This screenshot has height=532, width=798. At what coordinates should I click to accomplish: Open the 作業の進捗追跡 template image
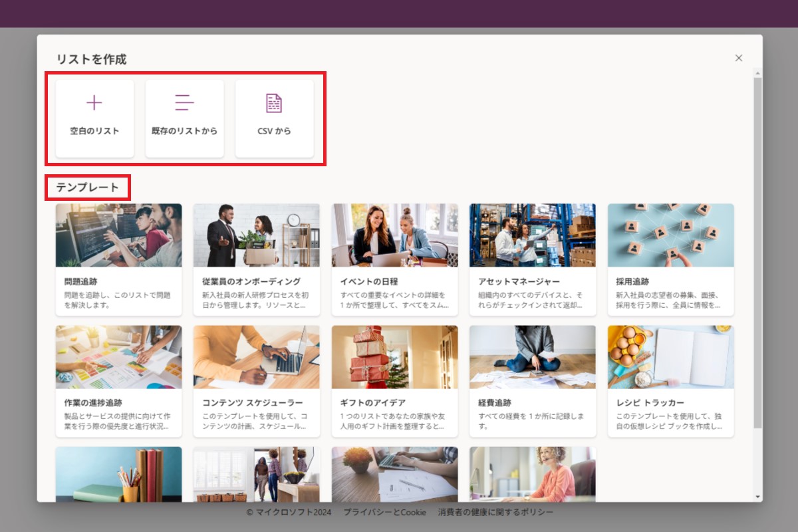(118, 356)
